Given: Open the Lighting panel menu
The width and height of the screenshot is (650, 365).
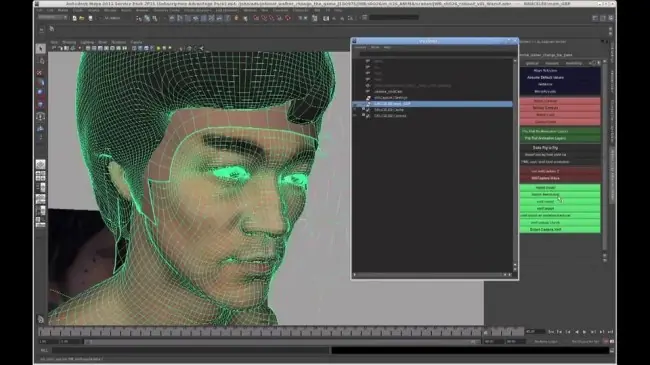Looking at the screenshot, I should pos(87,42).
